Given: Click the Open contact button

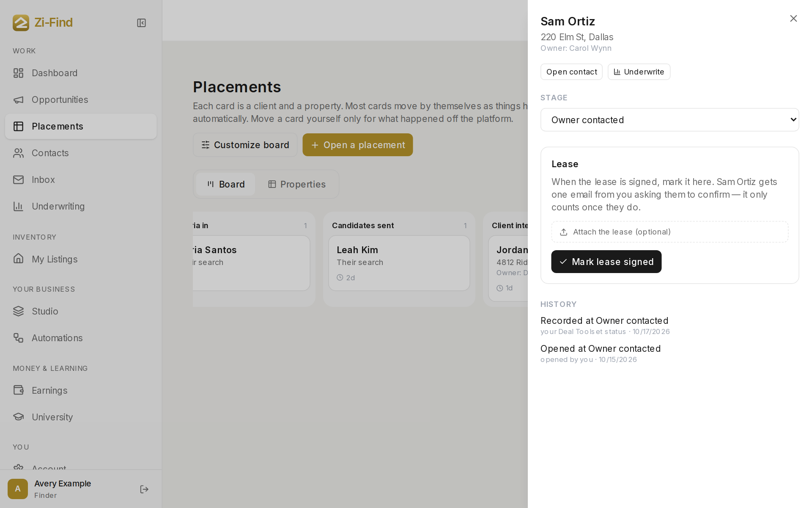Looking at the screenshot, I should point(571,72).
